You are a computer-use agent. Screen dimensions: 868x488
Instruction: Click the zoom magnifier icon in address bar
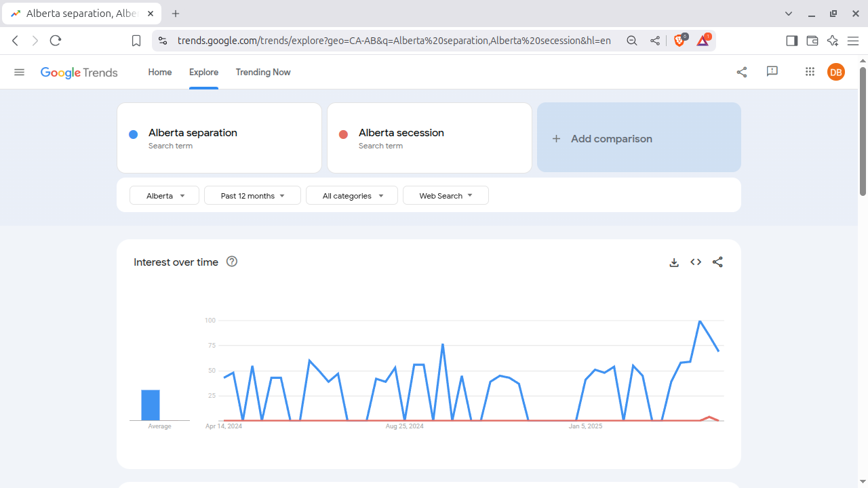point(632,41)
